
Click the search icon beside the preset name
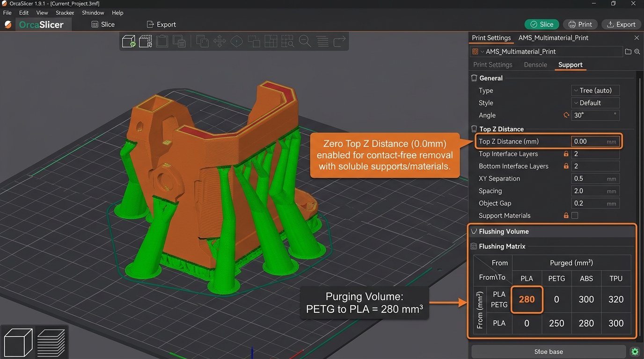637,51
